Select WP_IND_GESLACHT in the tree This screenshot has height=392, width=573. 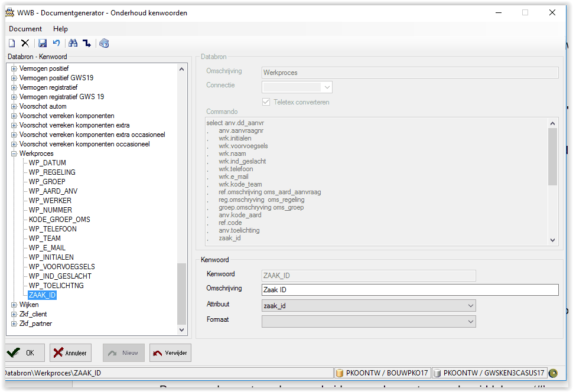[60, 276]
